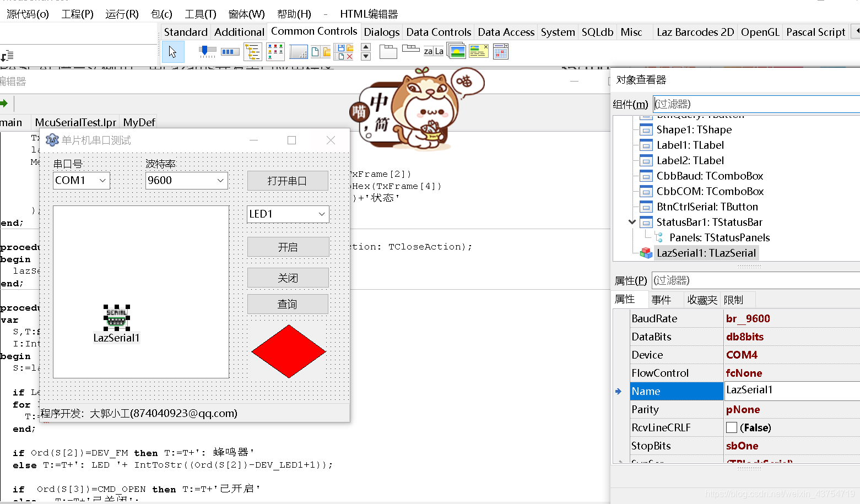The width and height of the screenshot is (860, 504).
Task: Choose the TListView component icon
Action: 275,52
